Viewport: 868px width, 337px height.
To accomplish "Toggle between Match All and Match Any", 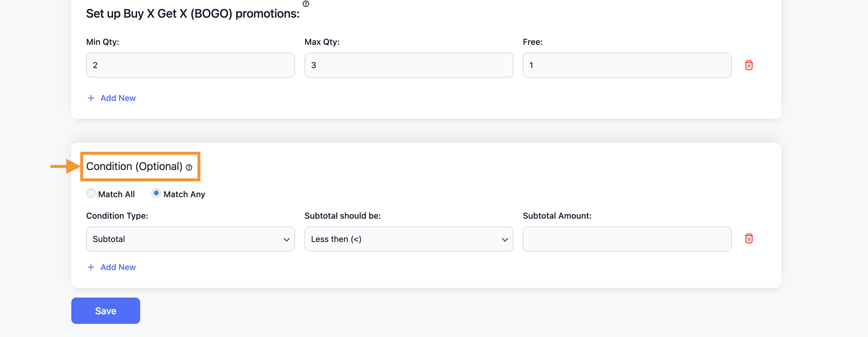I will [x=90, y=193].
